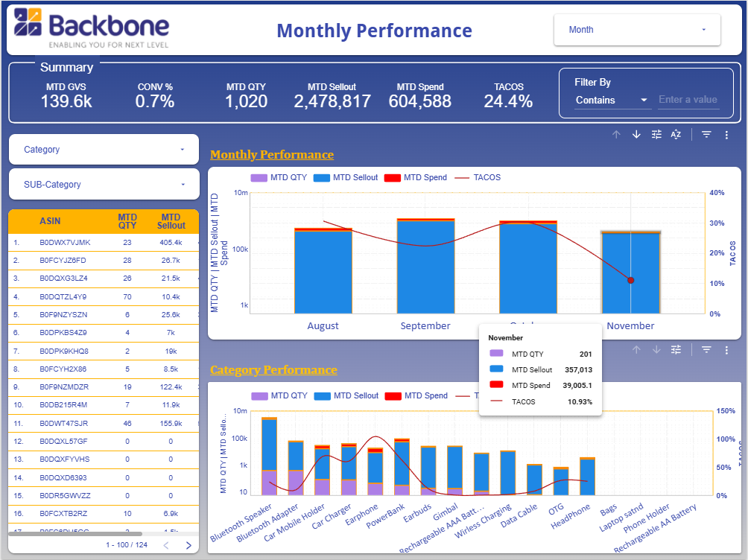
Task: Click the Monthly Performance chart title link
Action: (272, 155)
